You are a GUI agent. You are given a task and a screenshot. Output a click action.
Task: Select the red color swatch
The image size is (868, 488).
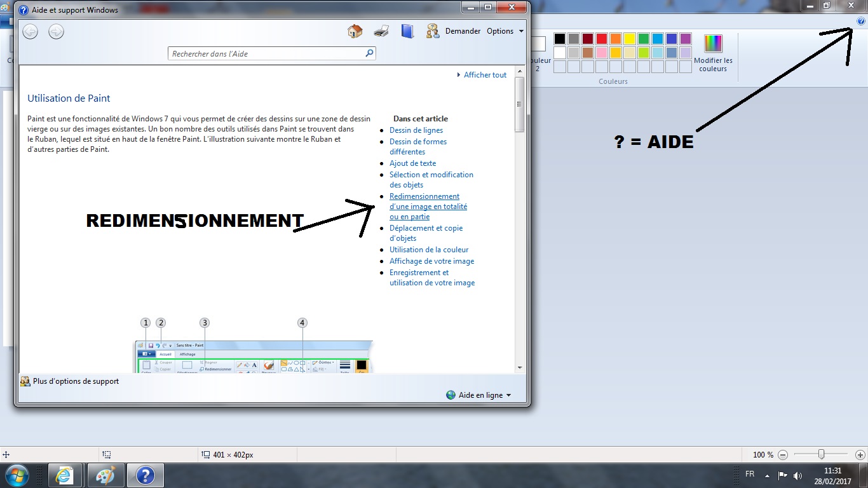click(x=601, y=39)
